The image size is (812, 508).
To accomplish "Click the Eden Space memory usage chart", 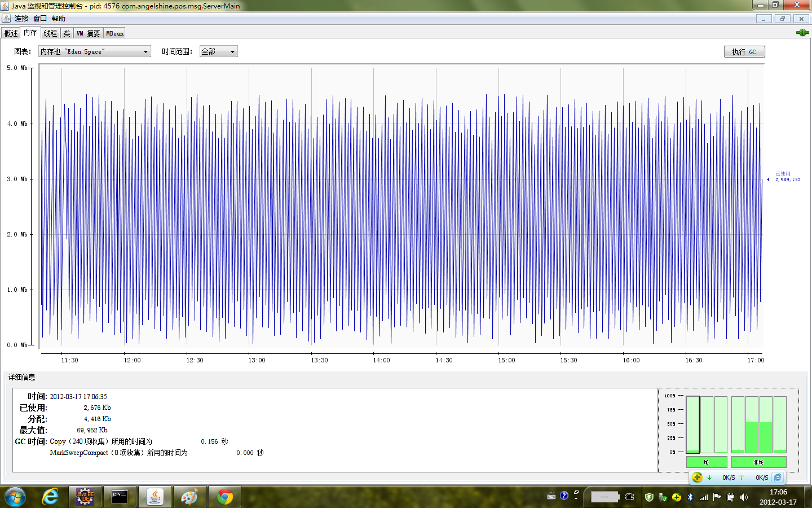I will 401,207.
